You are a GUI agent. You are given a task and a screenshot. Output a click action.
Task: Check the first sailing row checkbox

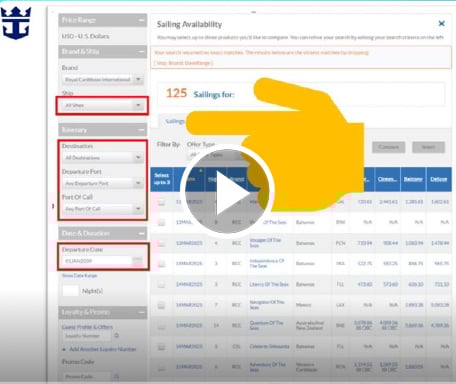161,202
